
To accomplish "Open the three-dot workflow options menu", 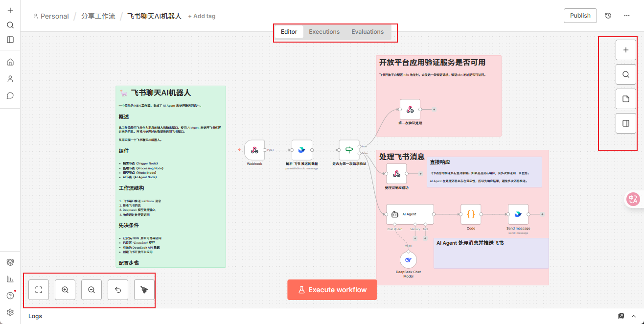I will coord(627,16).
